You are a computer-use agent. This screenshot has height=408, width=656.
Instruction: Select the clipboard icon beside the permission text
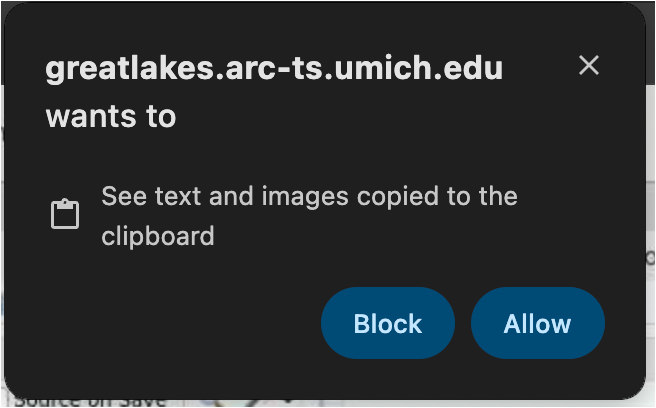tap(65, 215)
